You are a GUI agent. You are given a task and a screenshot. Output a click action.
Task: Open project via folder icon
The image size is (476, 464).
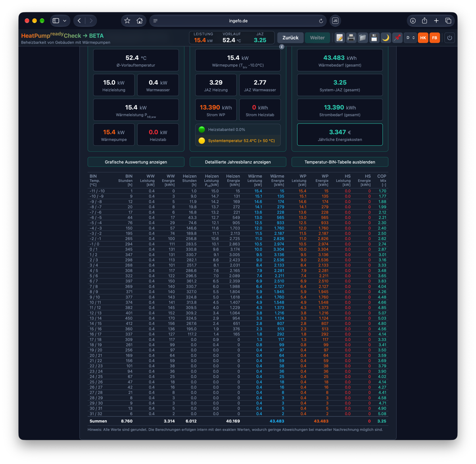pyautogui.click(x=363, y=38)
